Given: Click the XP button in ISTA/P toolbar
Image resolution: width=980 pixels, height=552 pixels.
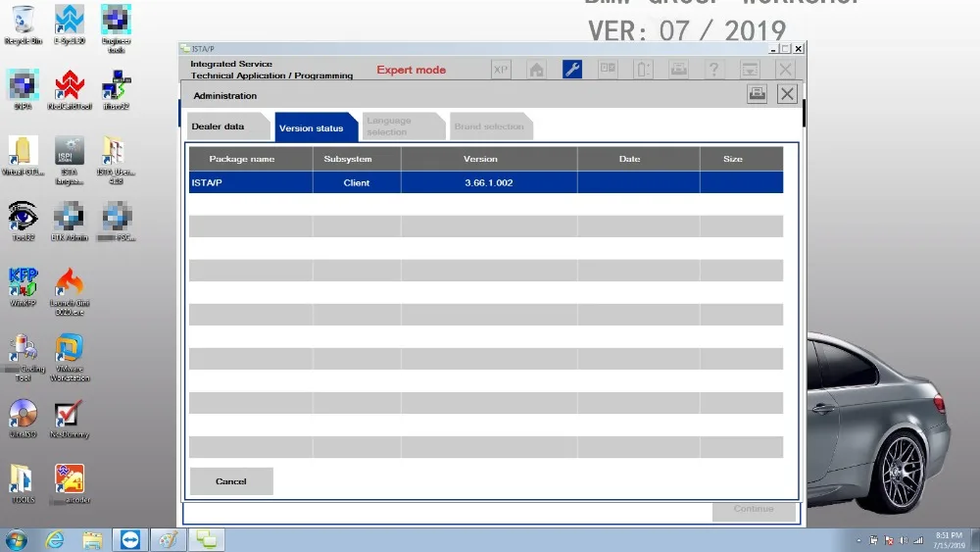Looking at the screenshot, I should [x=501, y=69].
